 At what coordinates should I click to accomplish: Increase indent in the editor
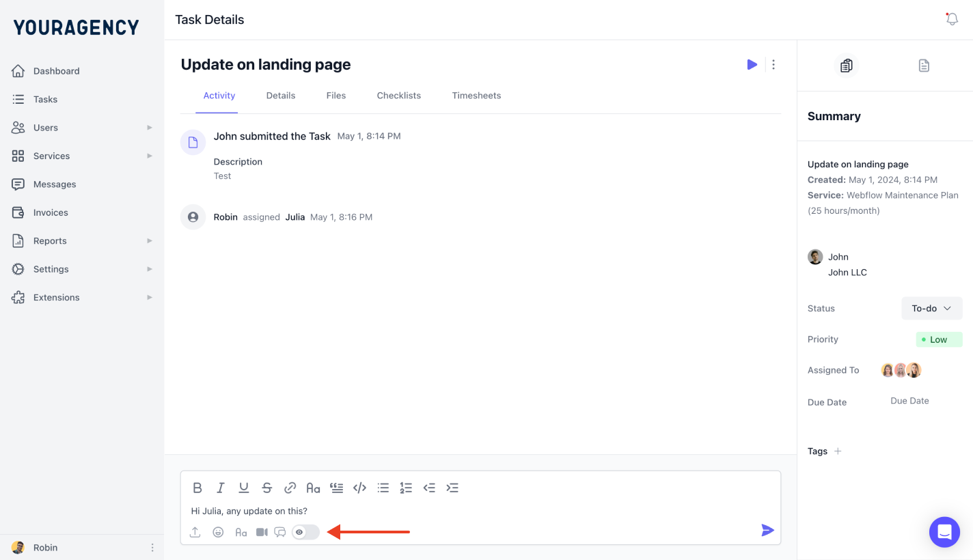pyautogui.click(x=452, y=488)
